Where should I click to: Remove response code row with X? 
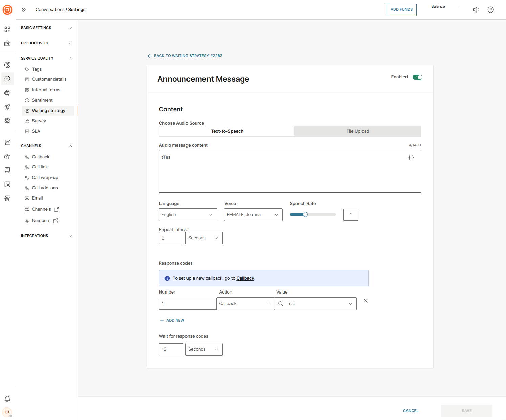366,301
